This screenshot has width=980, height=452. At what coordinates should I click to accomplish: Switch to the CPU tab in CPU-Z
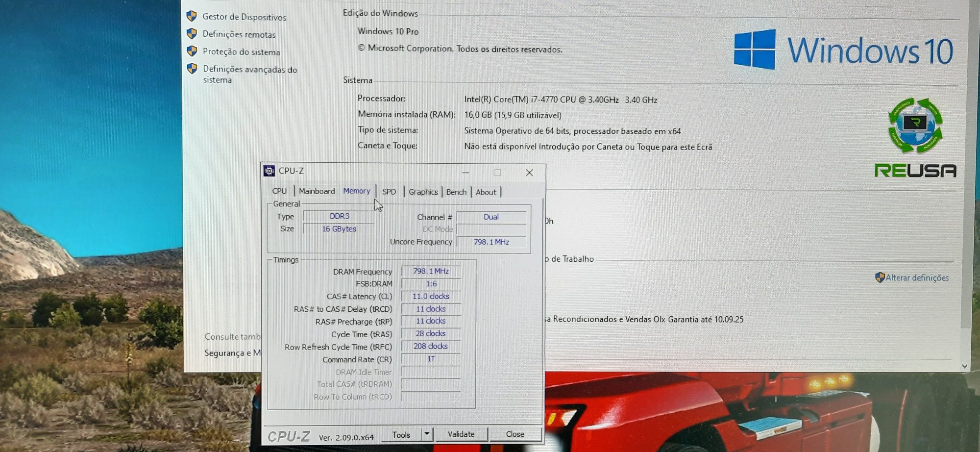[279, 191]
